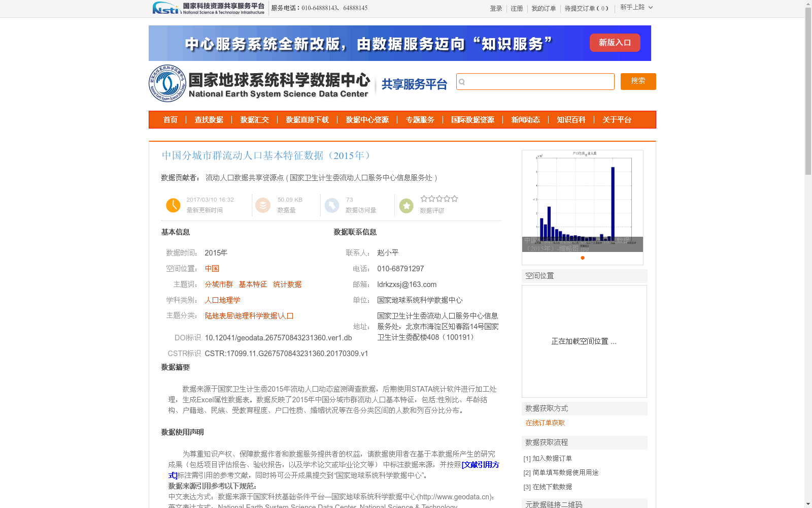Open the 数据中心资源 menu
The height and width of the screenshot is (508, 812).
pos(367,120)
